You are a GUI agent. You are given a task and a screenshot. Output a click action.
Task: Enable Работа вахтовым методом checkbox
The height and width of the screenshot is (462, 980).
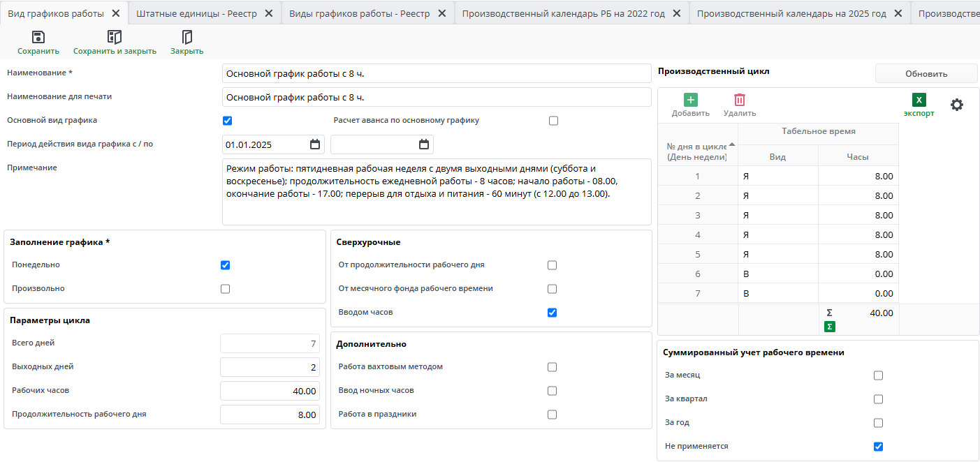point(553,367)
